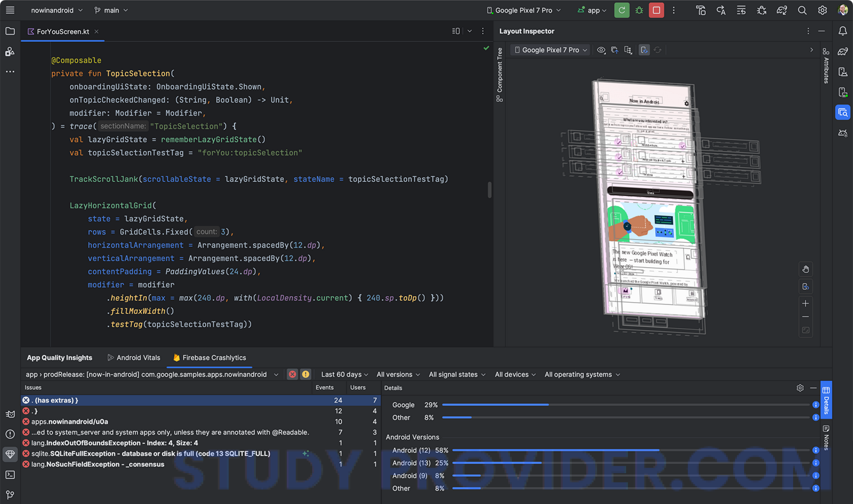Toggle the events filter icon beside the project dropdown
This screenshot has height=504, width=853.
point(292,374)
